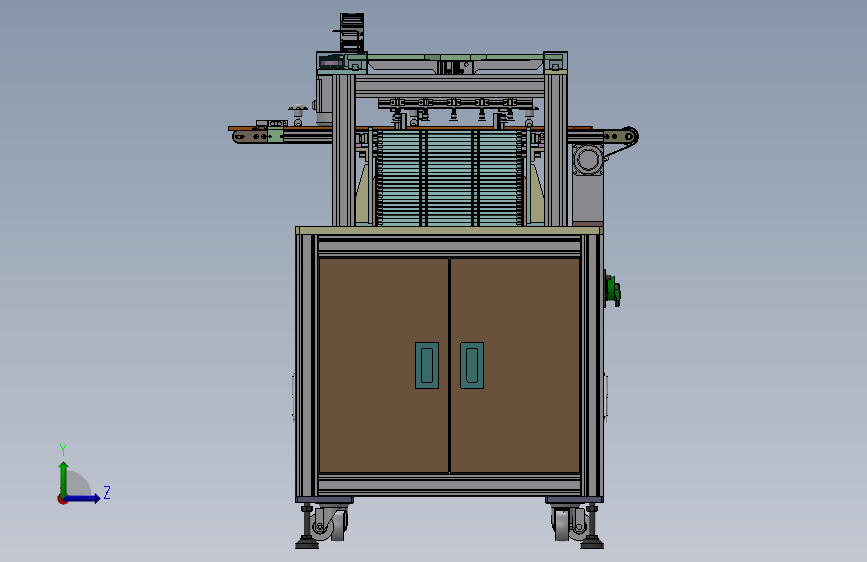Select the belt pulley at the conveyor's right end

[629, 136]
